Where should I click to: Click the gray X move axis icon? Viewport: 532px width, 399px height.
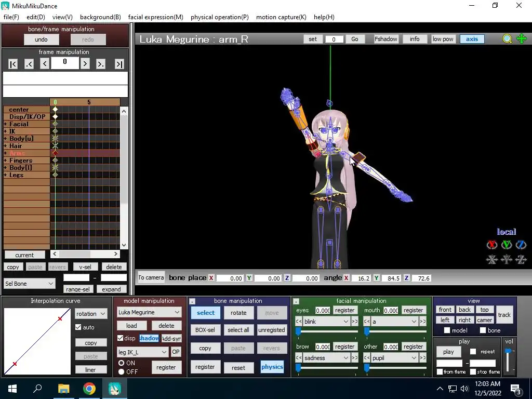[492, 260]
